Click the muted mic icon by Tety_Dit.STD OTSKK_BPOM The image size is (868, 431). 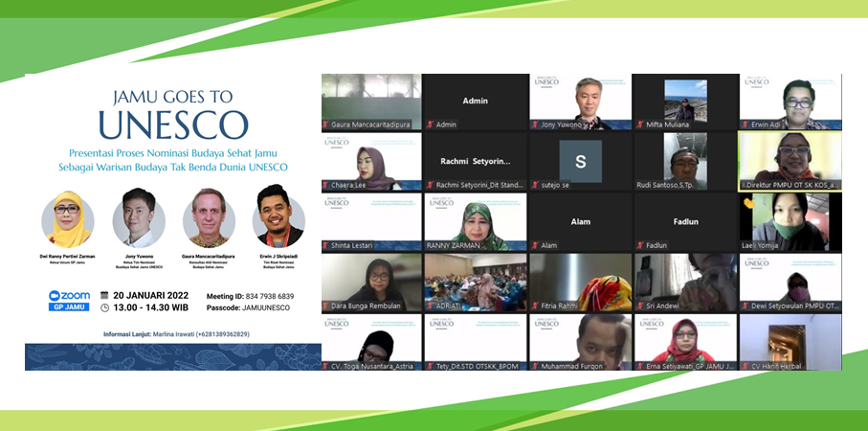[430, 366]
